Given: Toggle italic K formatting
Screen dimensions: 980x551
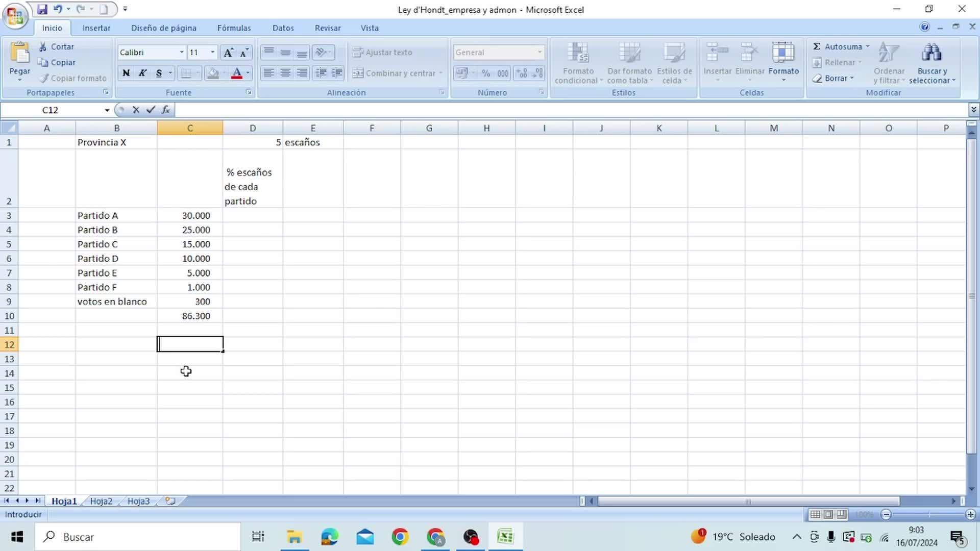Looking at the screenshot, I should pos(142,73).
